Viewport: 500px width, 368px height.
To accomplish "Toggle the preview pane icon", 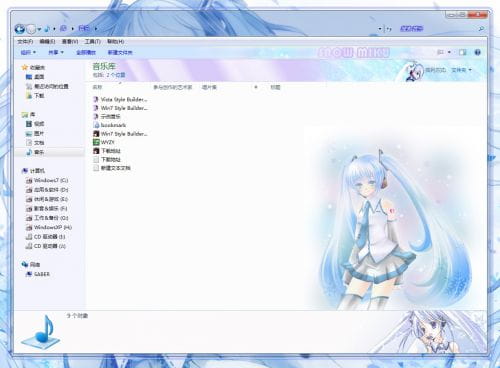I will click(463, 52).
